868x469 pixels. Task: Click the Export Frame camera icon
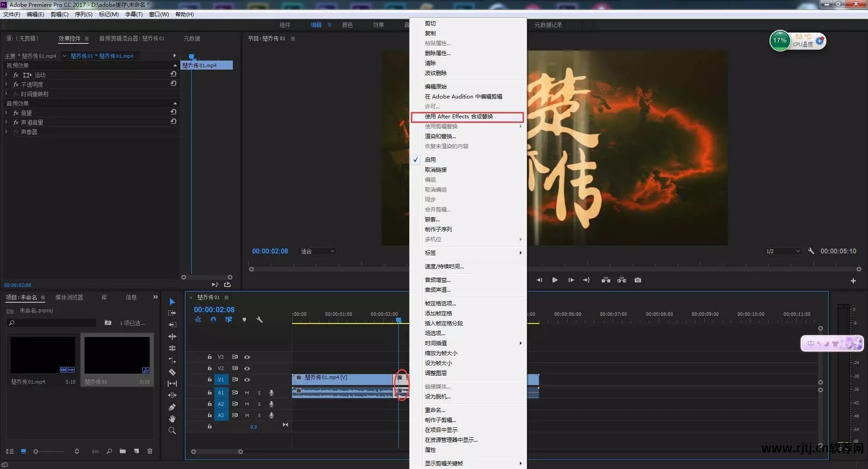637,280
